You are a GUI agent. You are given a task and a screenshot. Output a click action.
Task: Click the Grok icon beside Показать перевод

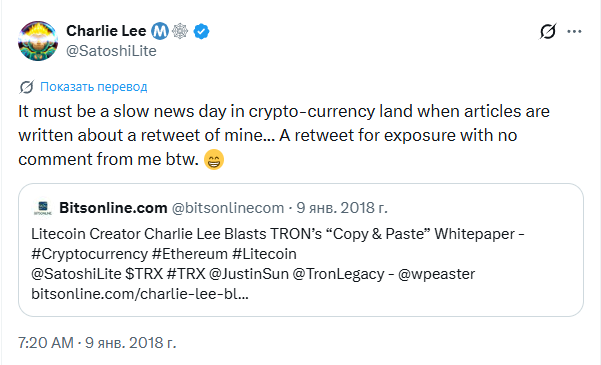[26, 87]
